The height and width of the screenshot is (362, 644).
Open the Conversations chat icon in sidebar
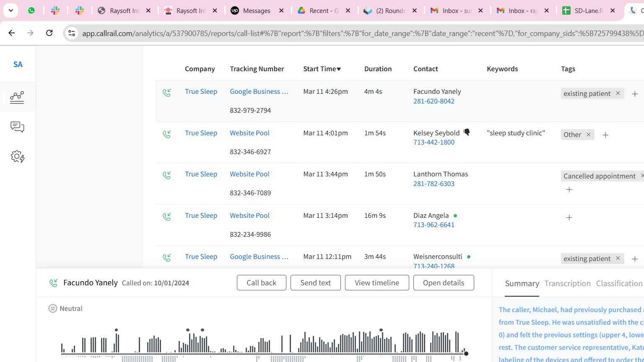click(x=17, y=127)
